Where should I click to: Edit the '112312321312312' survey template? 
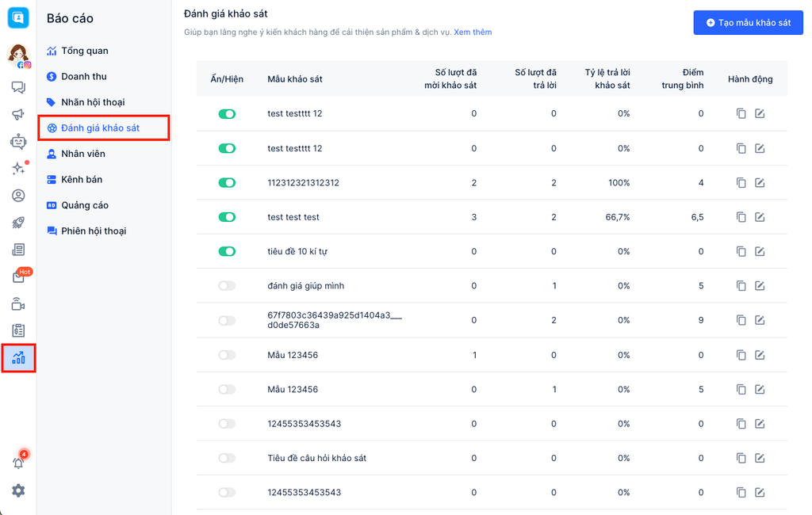pyautogui.click(x=760, y=183)
